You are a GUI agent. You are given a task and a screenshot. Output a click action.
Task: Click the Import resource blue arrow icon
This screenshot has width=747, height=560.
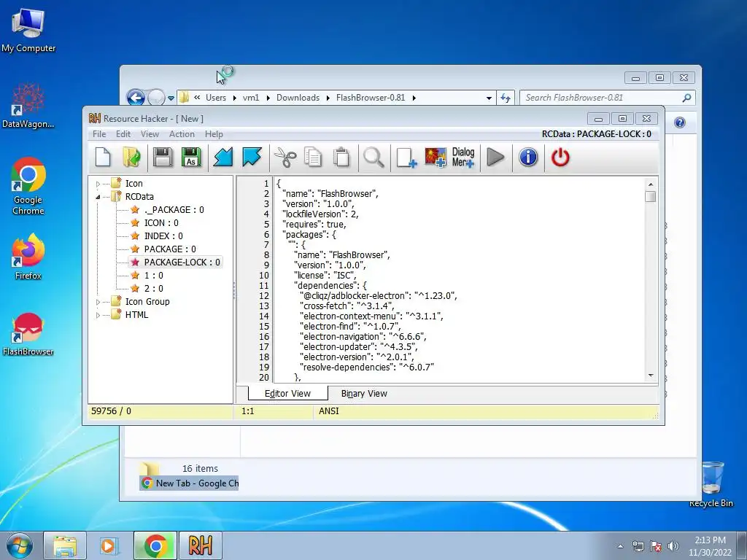[223, 157]
